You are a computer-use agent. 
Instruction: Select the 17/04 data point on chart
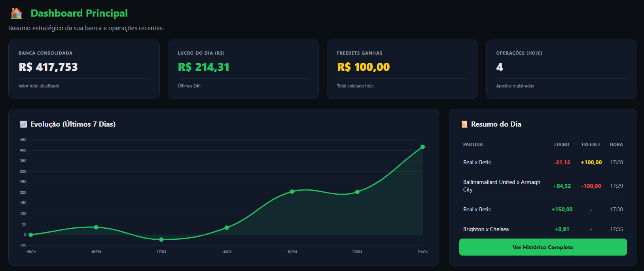(x=161, y=240)
